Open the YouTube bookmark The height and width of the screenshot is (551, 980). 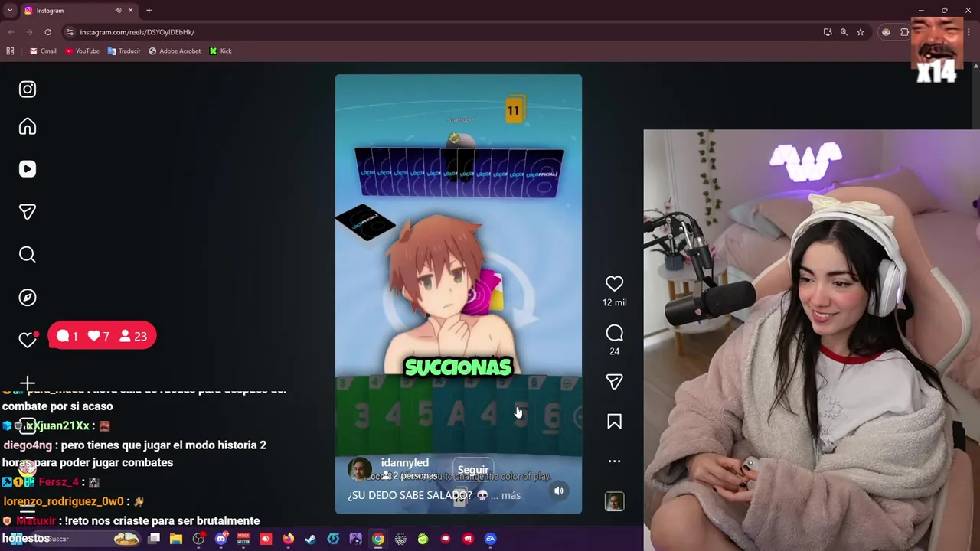point(82,51)
